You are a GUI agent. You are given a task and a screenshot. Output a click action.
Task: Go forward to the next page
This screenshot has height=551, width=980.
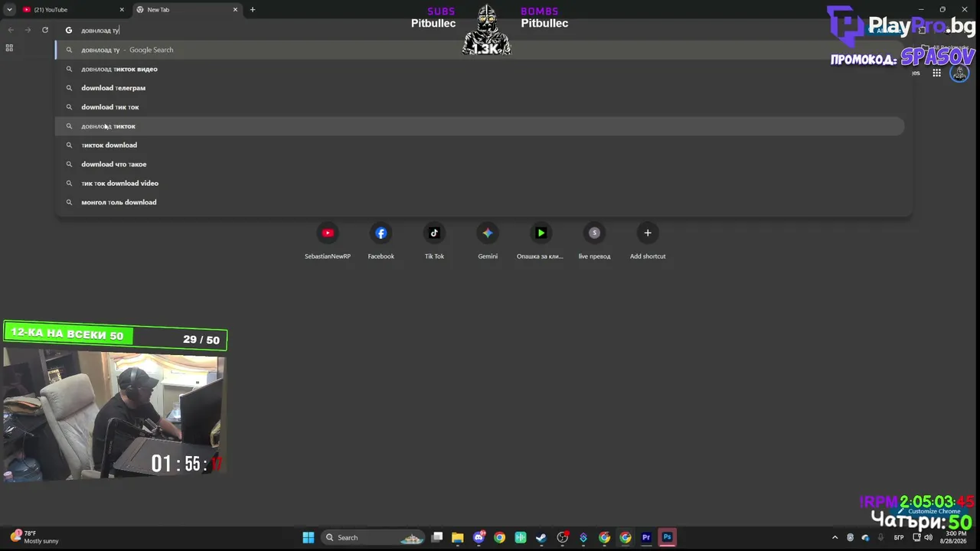coord(28,30)
